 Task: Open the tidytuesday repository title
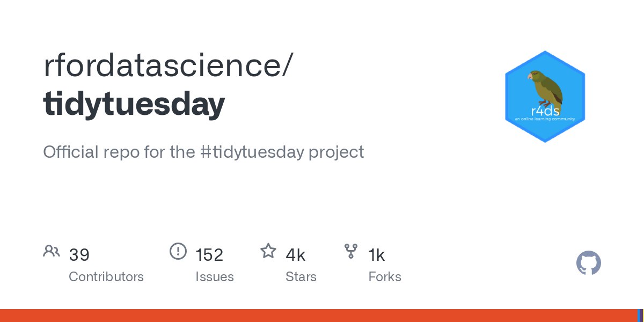[x=134, y=105]
